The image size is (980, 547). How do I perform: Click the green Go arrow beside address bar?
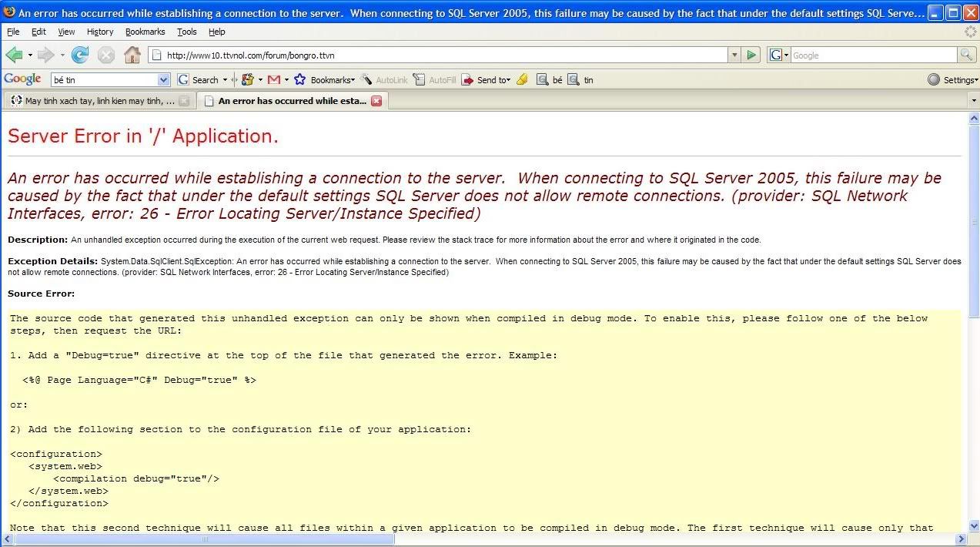[751, 55]
